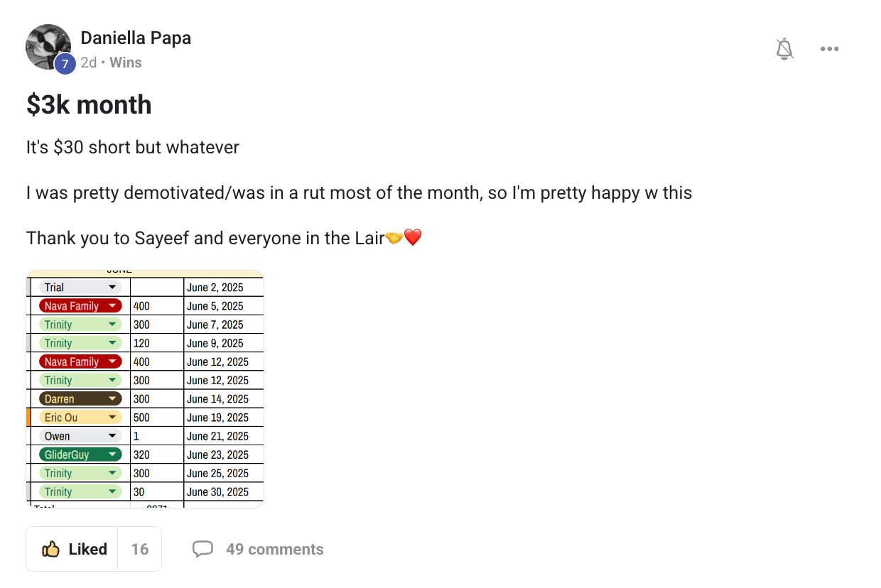
Task: Go to the Wins category
Action: click(x=126, y=62)
